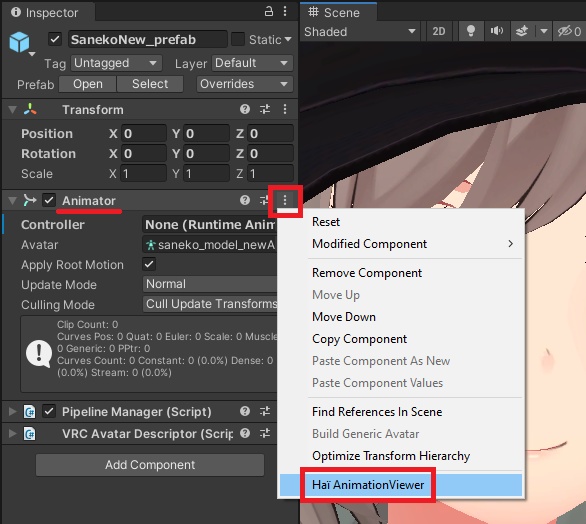Click Scale Z field
This screenshot has width=586, height=524.
point(270,173)
